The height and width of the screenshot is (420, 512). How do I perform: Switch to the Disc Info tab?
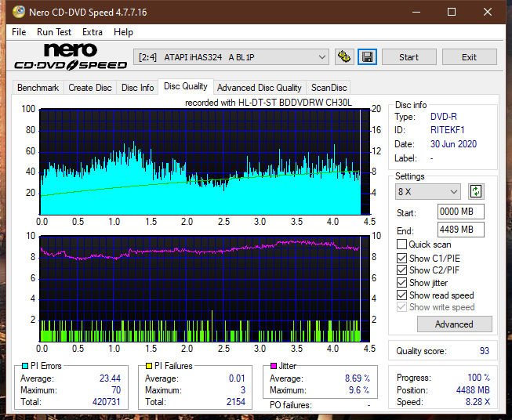tap(137, 88)
